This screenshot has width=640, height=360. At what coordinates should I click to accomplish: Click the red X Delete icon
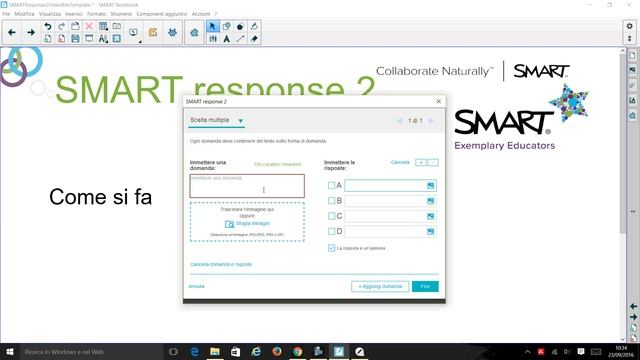pyautogui.click(x=89, y=26)
